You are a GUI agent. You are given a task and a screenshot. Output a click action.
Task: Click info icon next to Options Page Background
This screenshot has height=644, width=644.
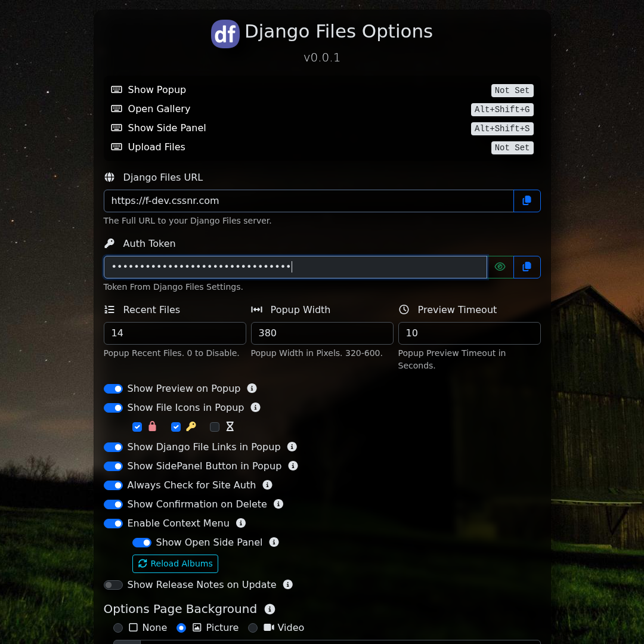click(x=270, y=609)
